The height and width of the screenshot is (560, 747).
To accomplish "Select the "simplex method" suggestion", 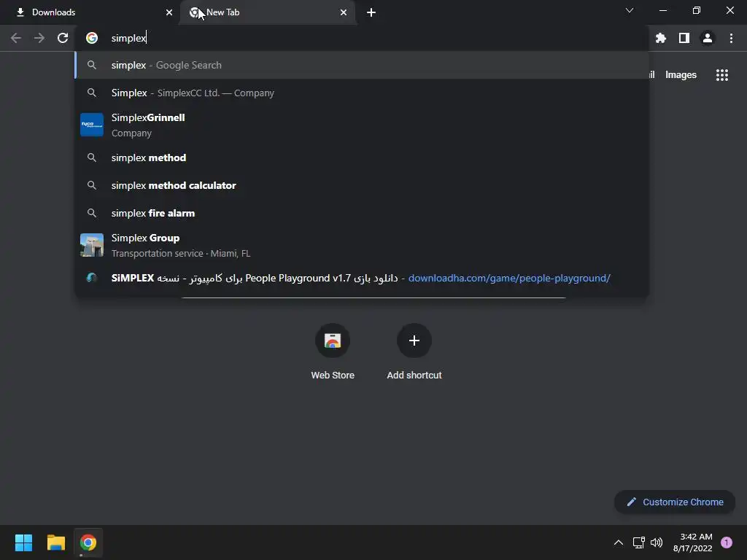I will (x=362, y=157).
